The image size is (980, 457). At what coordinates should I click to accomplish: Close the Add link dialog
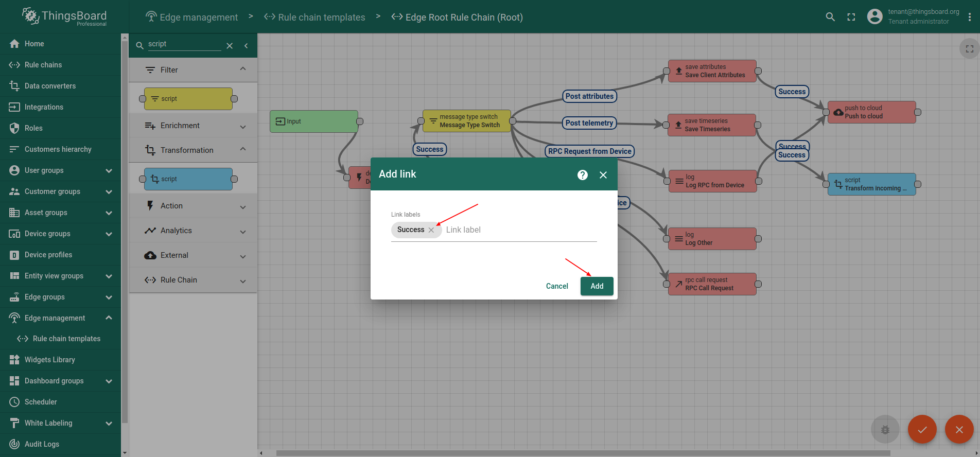point(603,175)
